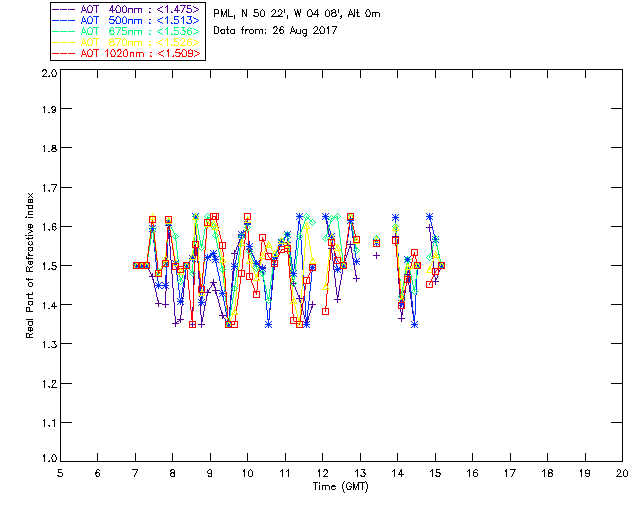Click the x-axis tick label 10
640x512 pixels.
(247, 473)
